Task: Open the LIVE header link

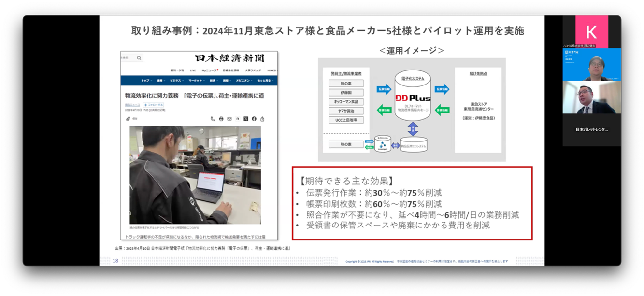Action: [193, 70]
